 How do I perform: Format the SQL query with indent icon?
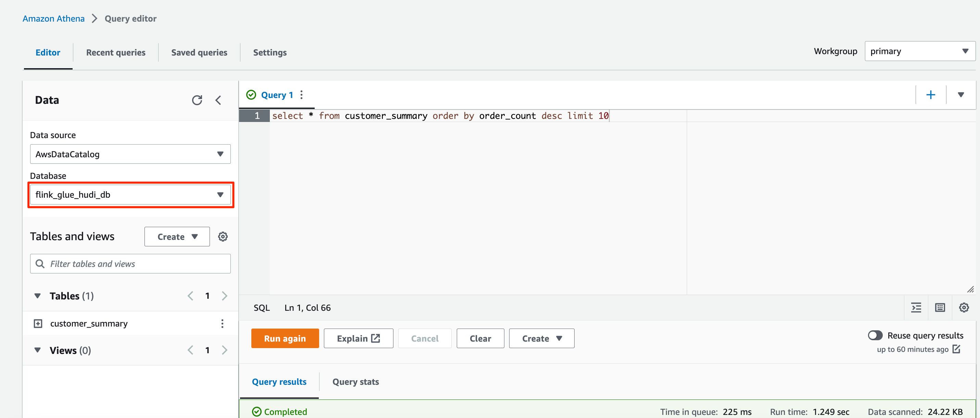click(x=916, y=307)
